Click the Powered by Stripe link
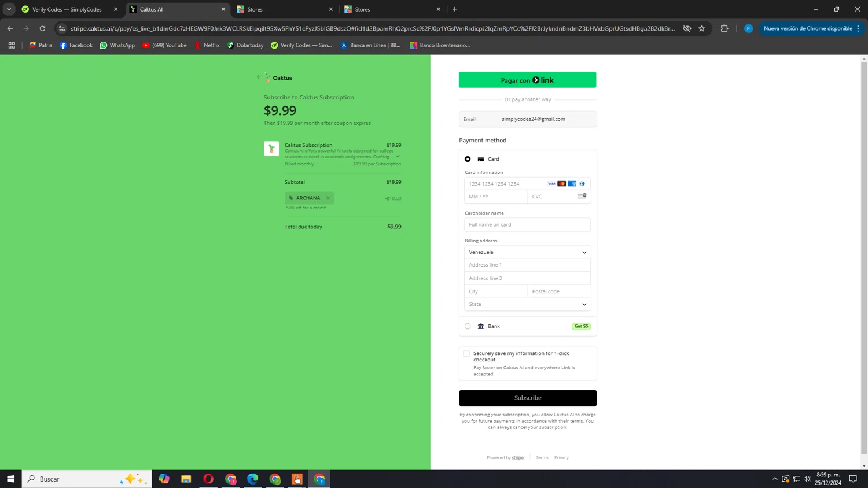Image resolution: width=868 pixels, height=488 pixels. click(505, 457)
